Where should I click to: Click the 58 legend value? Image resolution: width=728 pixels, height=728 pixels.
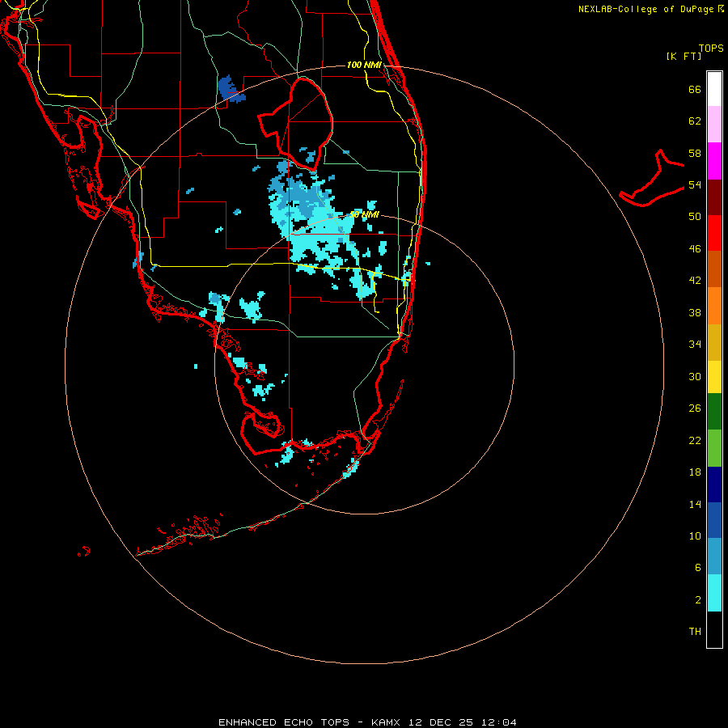tap(695, 153)
